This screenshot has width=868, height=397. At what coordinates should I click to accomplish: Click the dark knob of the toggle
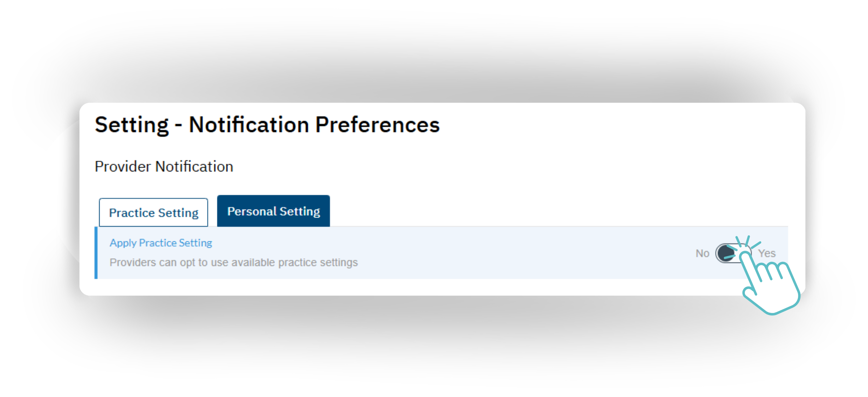click(725, 253)
